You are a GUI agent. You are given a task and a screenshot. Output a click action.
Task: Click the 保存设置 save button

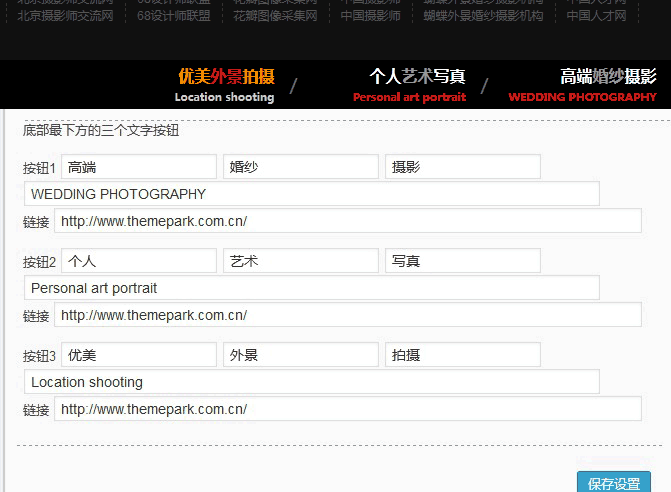click(613, 483)
